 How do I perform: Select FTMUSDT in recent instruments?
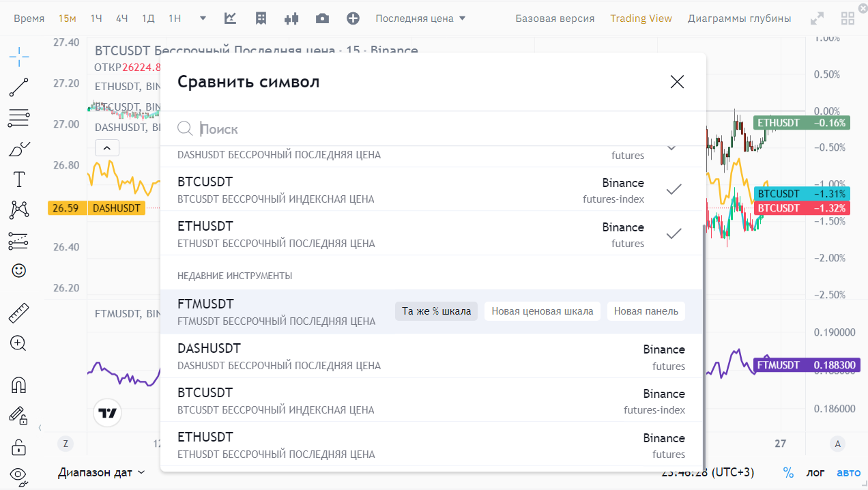click(431, 312)
